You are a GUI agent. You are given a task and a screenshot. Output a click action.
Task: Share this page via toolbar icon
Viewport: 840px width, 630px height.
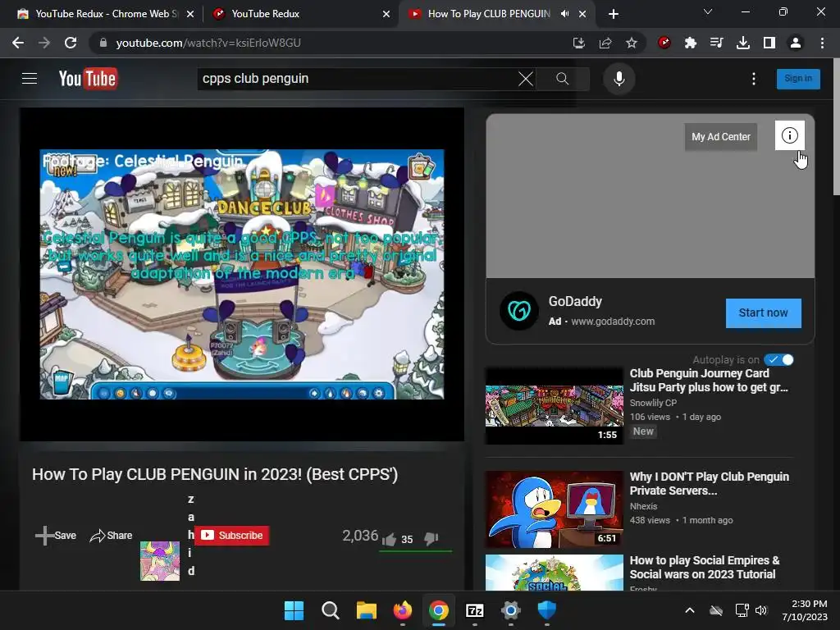pos(605,43)
